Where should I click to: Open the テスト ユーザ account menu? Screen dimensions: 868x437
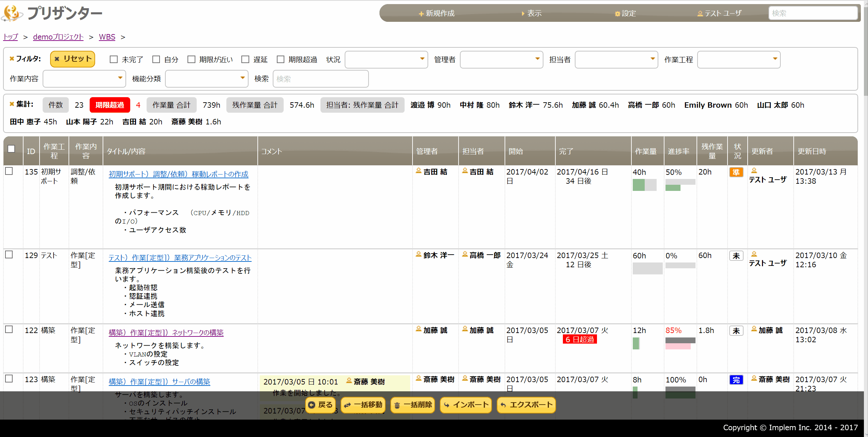pos(719,13)
